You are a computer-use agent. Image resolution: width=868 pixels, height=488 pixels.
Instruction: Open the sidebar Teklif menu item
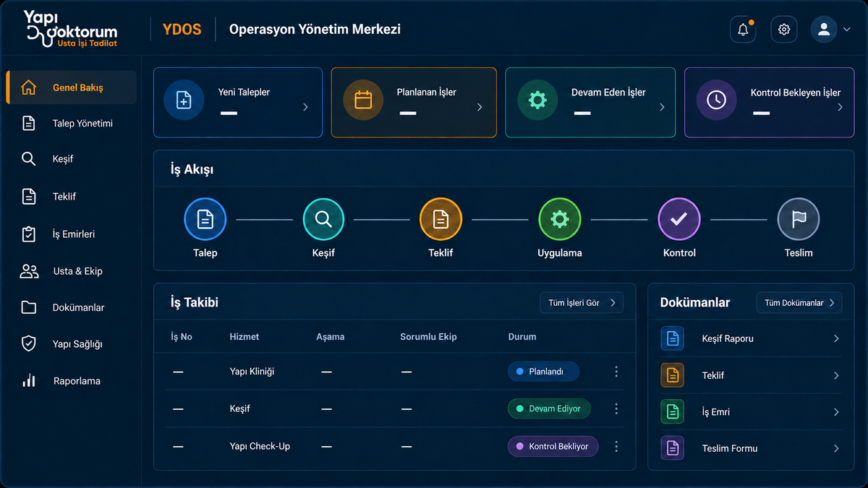point(71,197)
